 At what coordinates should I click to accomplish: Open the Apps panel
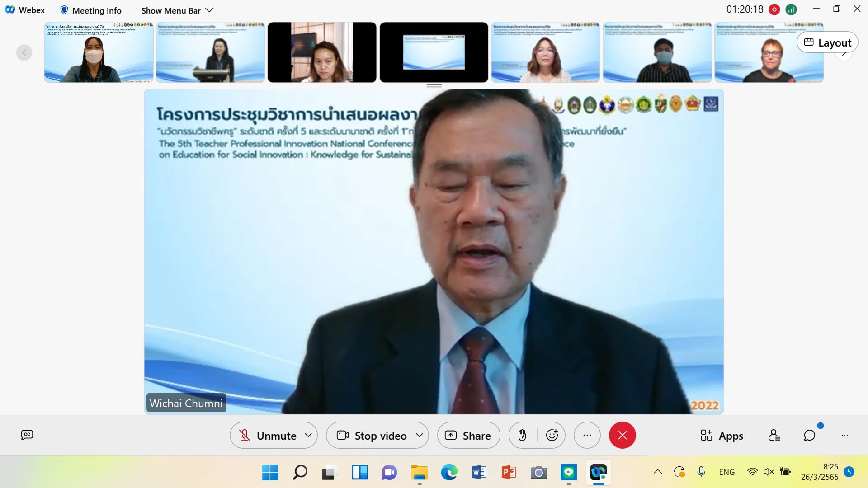tap(722, 436)
